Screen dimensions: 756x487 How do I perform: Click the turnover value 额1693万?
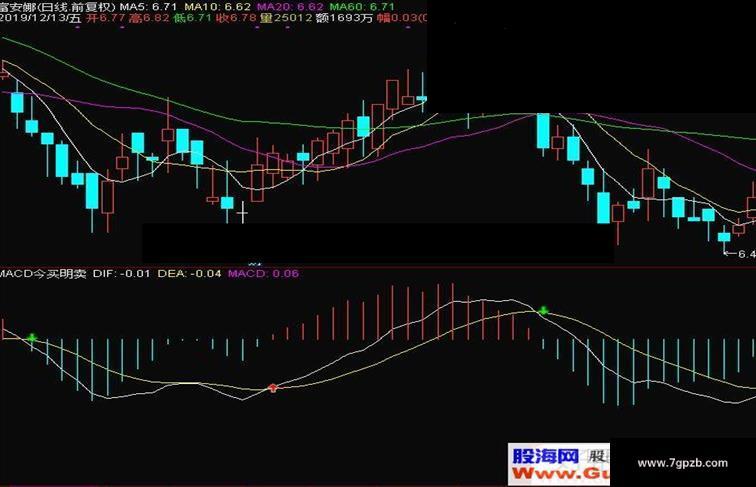344,18
